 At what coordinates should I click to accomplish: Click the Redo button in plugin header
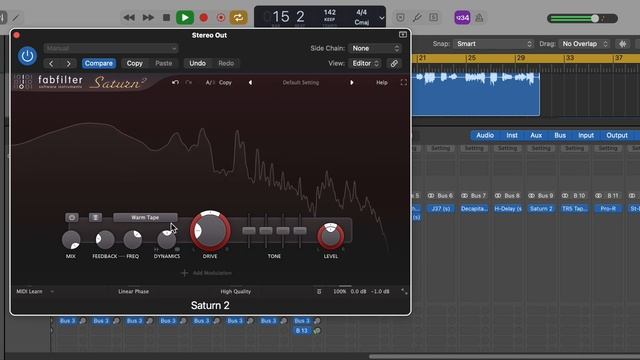[x=226, y=63]
